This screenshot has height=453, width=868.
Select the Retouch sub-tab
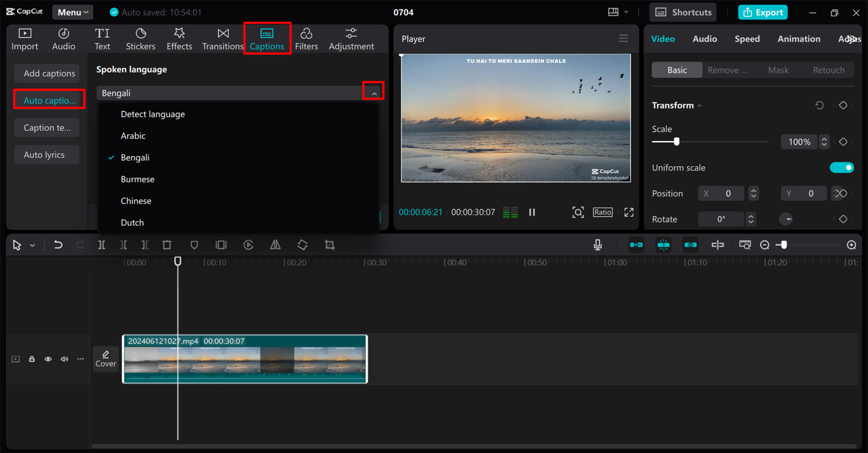[829, 70]
